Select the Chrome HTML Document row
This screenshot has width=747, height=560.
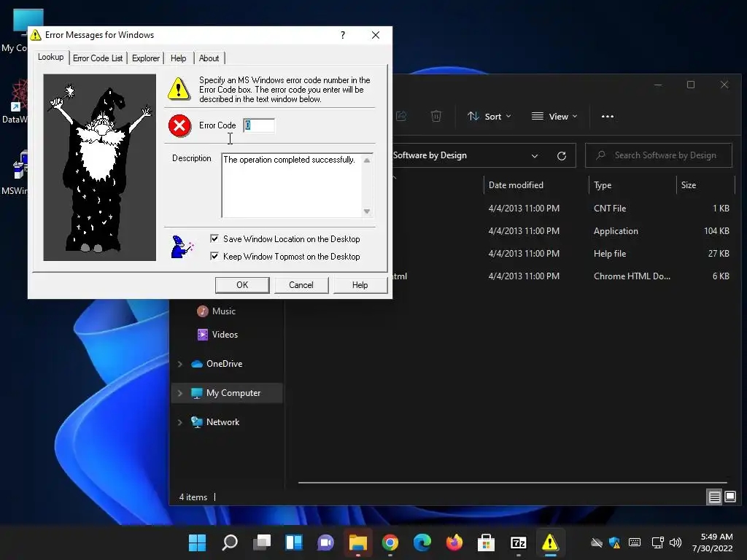click(x=562, y=276)
